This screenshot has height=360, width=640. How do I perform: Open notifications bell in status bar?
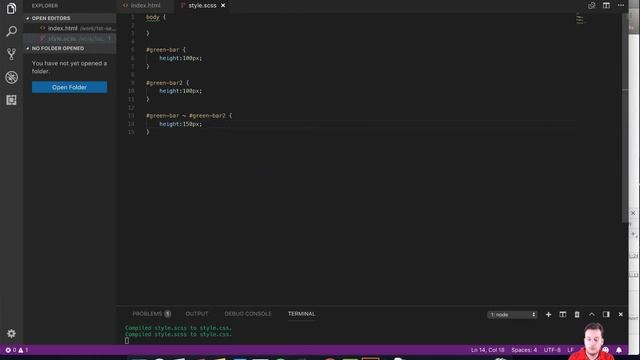619,350
